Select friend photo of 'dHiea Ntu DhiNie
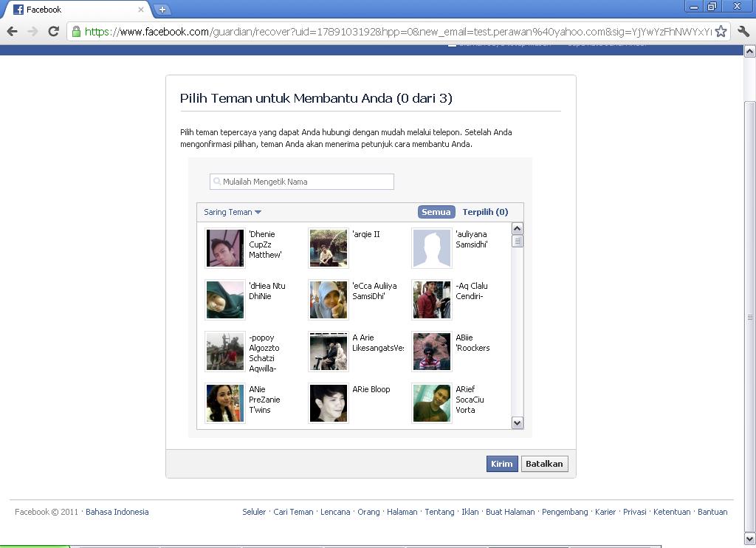 [225, 300]
